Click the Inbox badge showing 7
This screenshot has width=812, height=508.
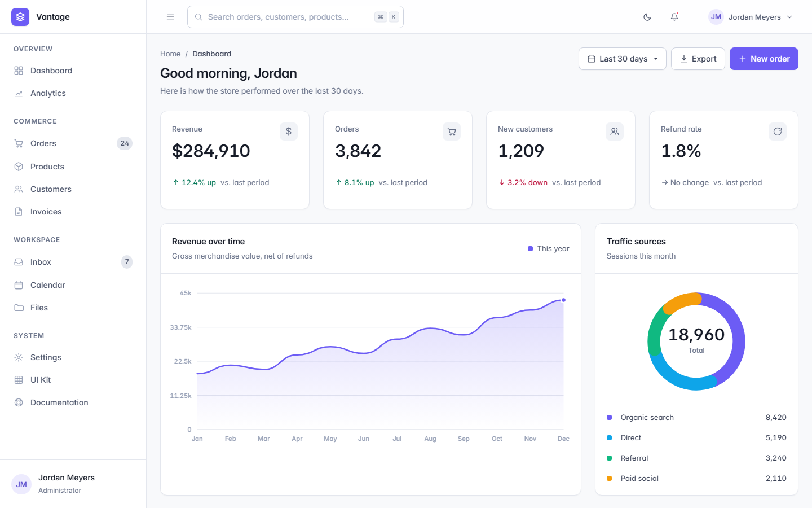click(x=127, y=262)
